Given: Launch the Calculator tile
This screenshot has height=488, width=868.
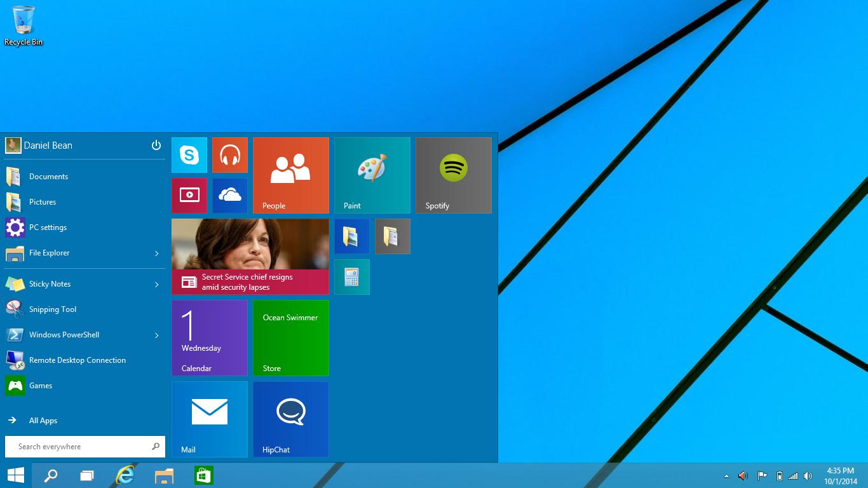Looking at the screenshot, I should coord(352,277).
